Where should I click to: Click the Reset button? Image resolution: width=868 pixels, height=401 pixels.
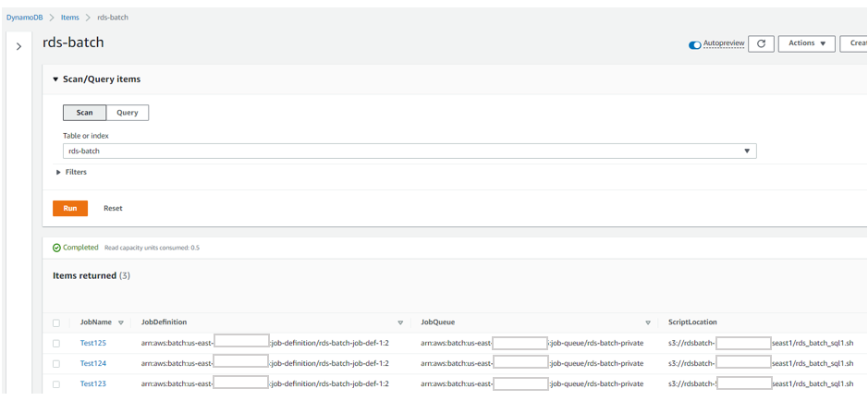(113, 209)
